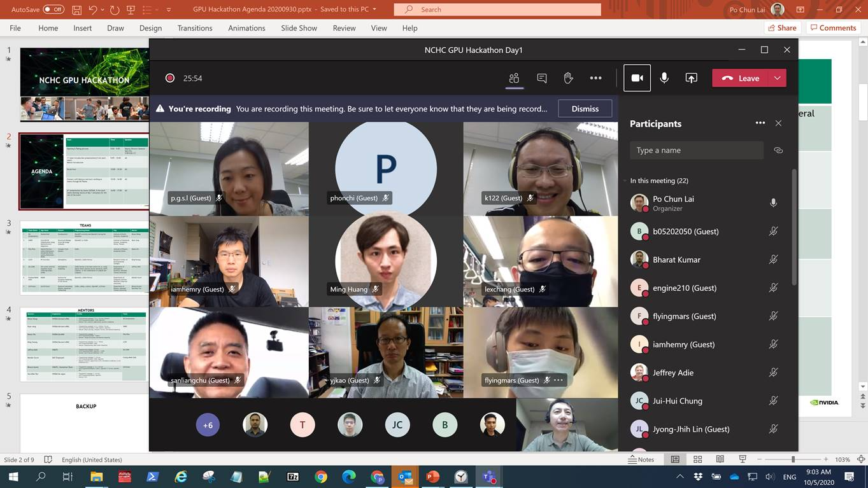Switch to Slide Sorter view
Viewport: 868px width, 488px height.
[x=697, y=459]
